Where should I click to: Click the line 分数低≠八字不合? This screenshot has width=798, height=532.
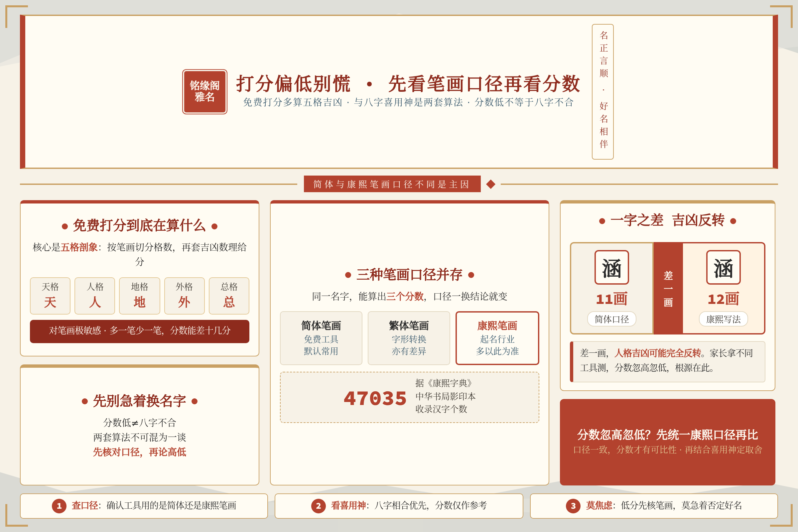(x=139, y=423)
